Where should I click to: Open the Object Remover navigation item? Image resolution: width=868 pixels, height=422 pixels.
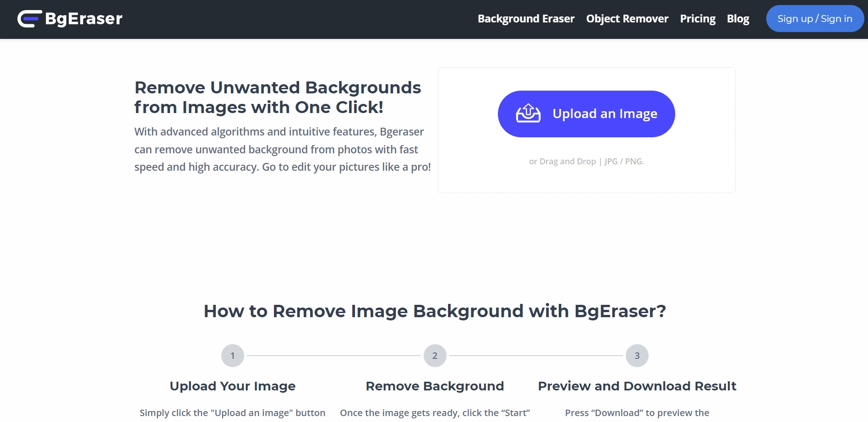pos(627,19)
